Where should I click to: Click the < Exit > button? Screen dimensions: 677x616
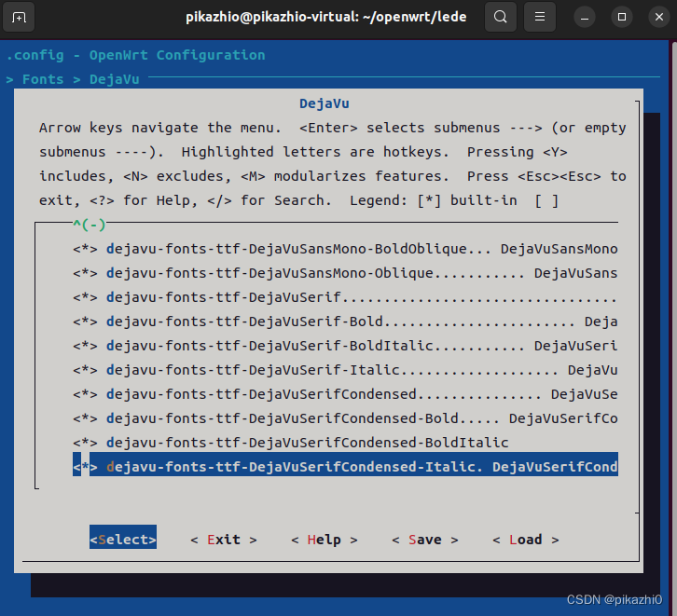(224, 540)
